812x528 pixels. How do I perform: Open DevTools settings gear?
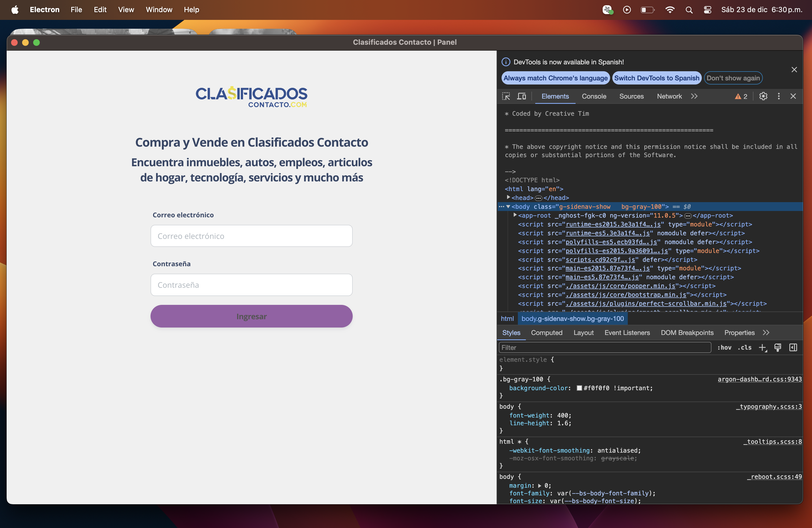[x=763, y=96]
